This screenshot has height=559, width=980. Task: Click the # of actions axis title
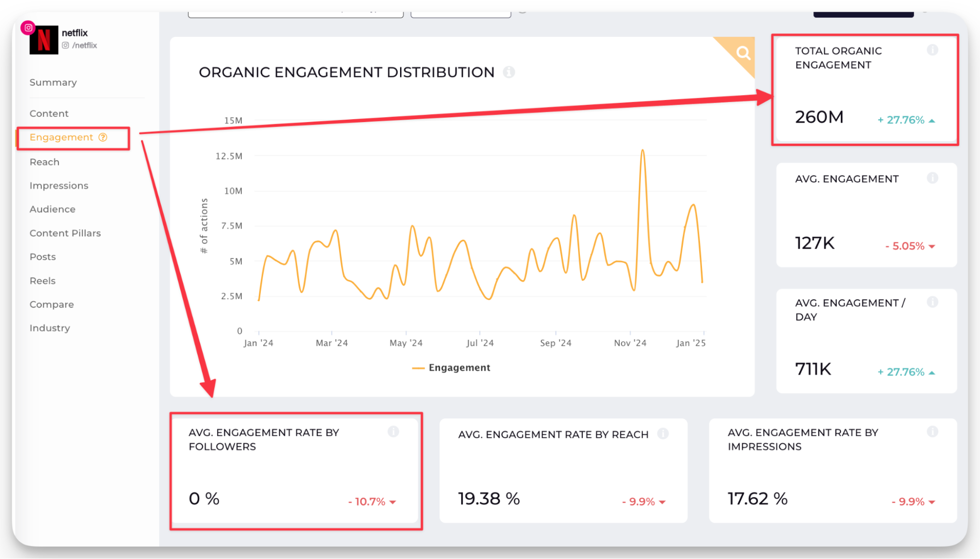click(x=204, y=226)
